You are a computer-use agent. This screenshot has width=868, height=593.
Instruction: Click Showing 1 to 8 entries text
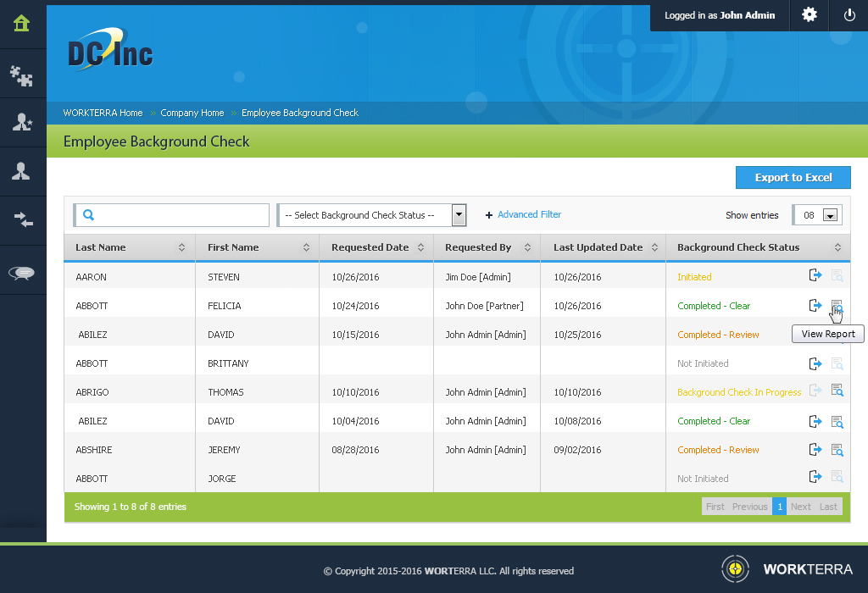click(130, 507)
